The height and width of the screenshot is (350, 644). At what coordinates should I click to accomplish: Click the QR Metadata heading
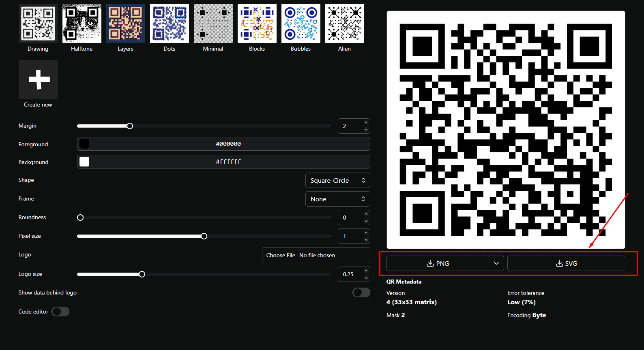(x=404, y=282)
